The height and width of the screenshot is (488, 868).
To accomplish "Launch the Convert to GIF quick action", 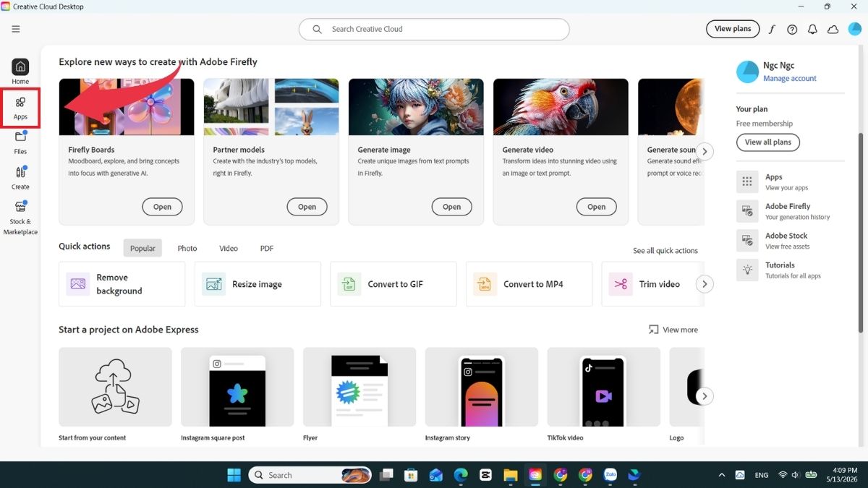I will pos(393,284).
